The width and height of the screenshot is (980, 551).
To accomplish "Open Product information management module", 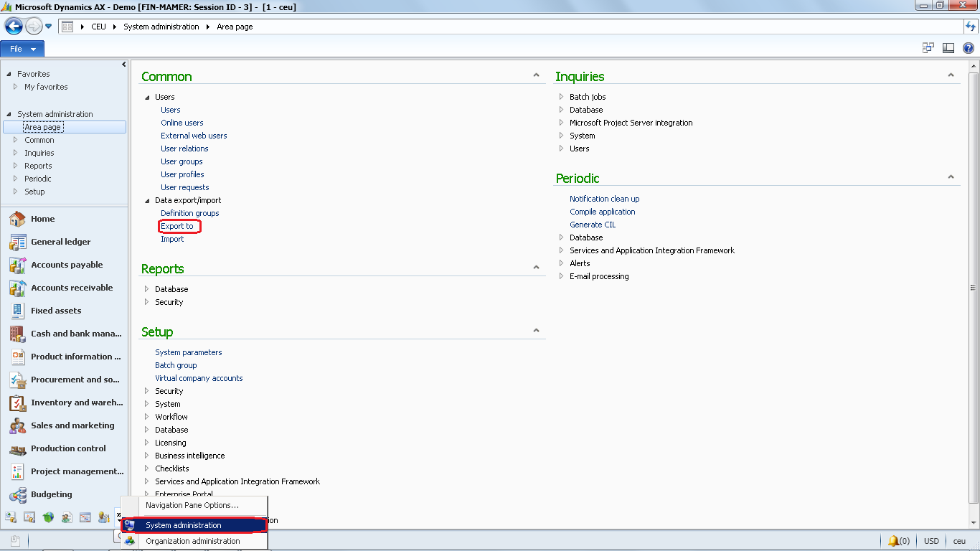I will click(x=65, y=357).
